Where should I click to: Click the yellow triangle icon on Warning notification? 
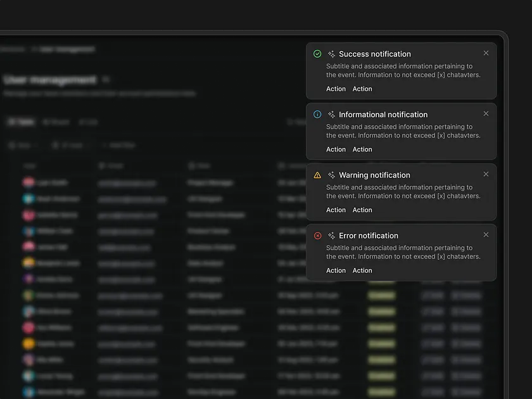[317, 175]
